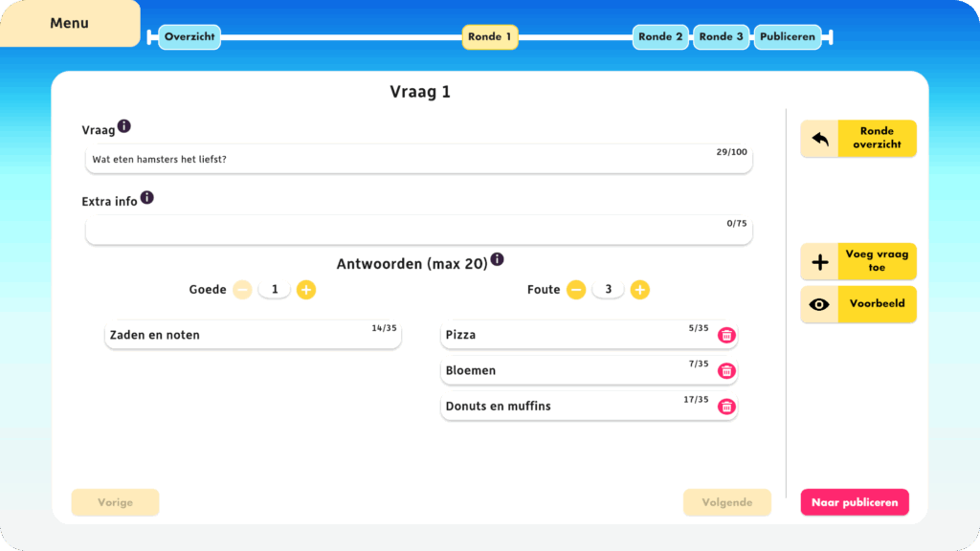Click the eye icon for Voorbeeld

pyautogui.click(x=819, y=304)
